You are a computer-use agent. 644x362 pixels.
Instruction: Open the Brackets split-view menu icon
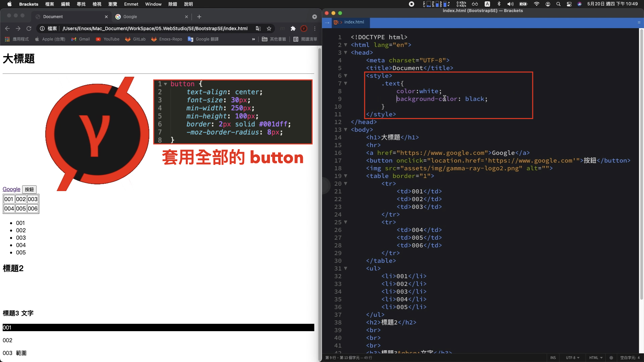pos(639,22)
